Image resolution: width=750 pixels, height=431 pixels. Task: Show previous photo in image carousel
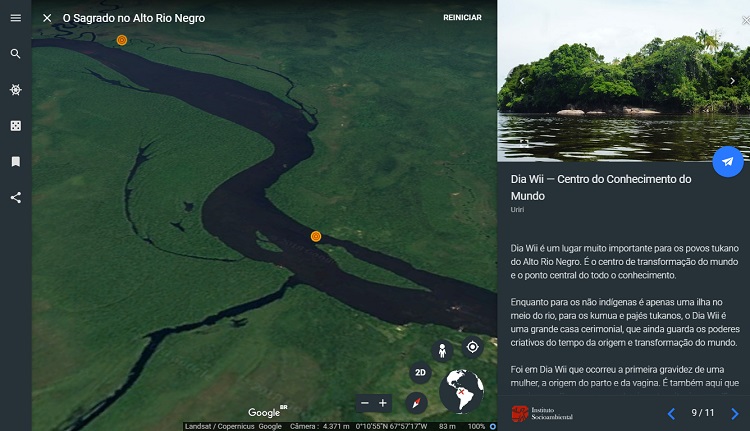click(x=521, y=81)
